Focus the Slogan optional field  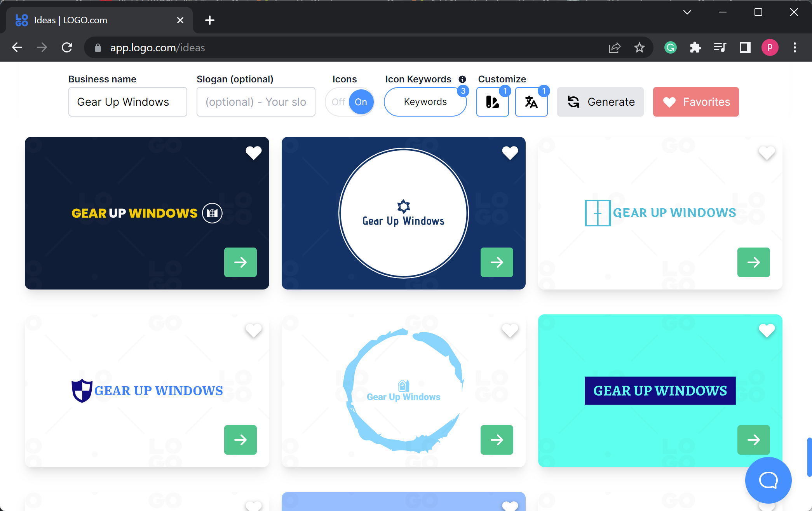tap(256, 102)
